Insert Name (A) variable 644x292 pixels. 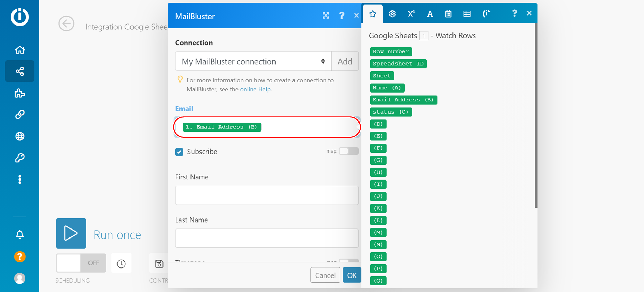pos(387,88)
